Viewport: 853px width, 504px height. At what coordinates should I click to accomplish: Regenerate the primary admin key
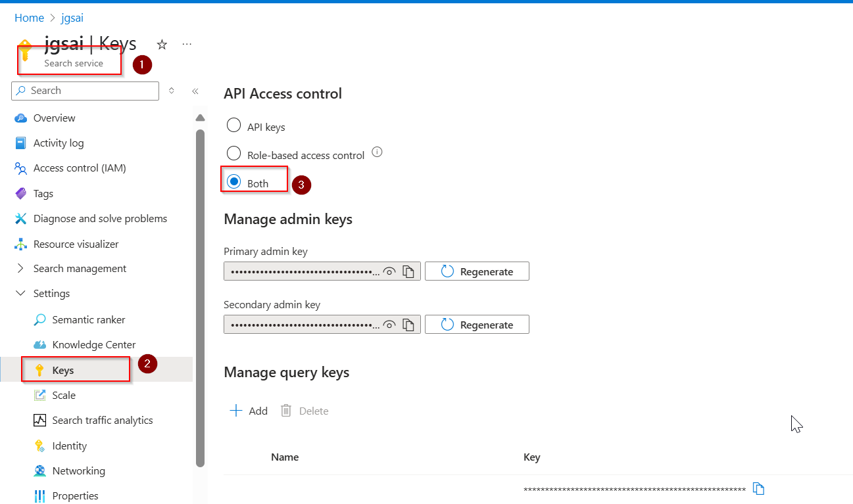pyautogui.click(x=477, y=271)
